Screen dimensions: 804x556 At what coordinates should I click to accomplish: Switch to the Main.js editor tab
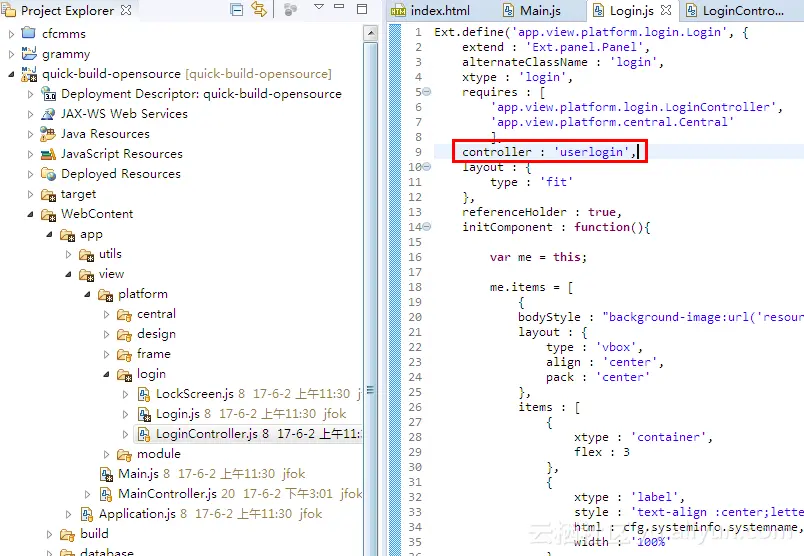tap(532, 11)
